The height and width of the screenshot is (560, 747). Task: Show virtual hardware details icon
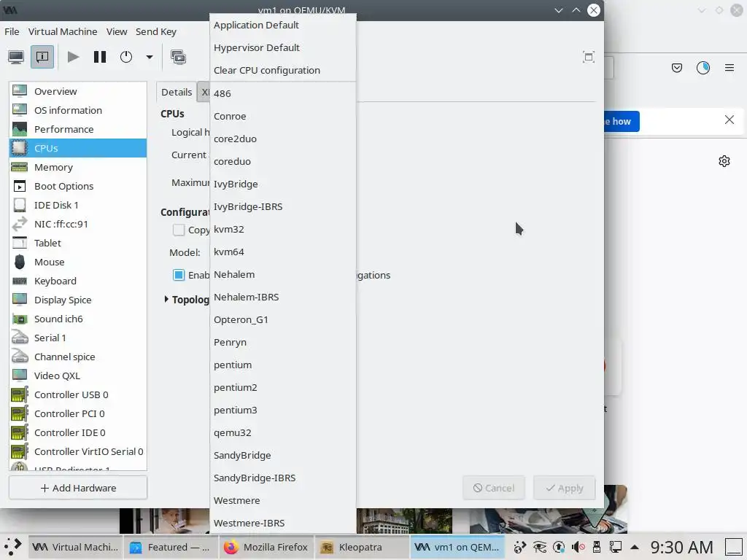42,57
